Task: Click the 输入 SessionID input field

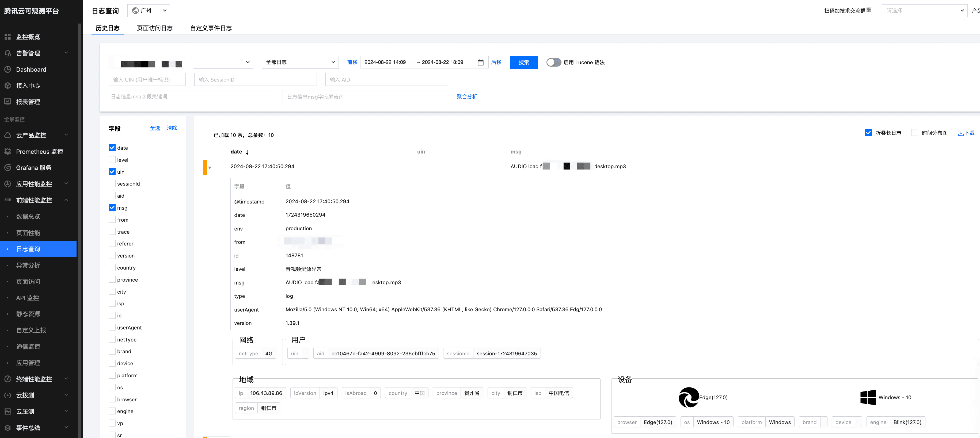Action: [255, 79]
